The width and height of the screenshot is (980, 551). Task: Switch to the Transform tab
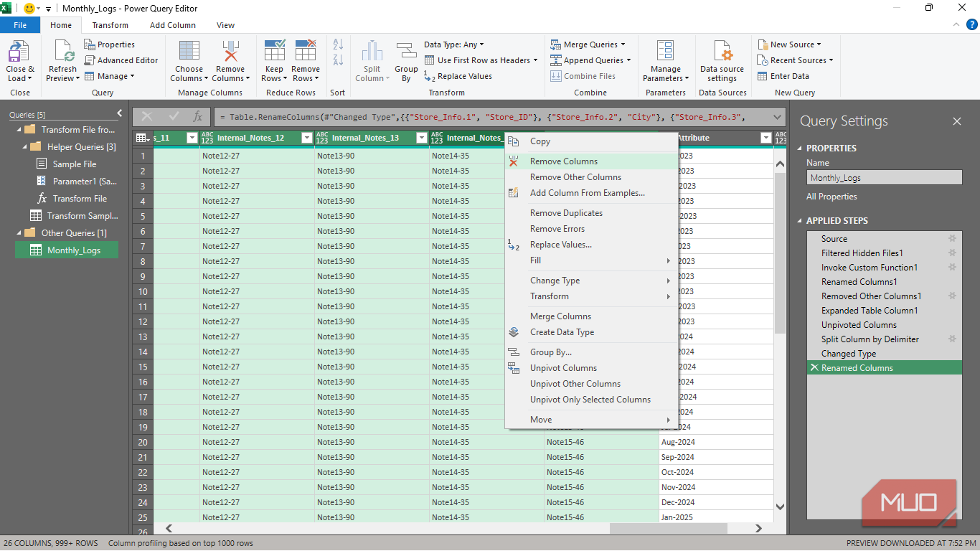[x=110, y=25]
